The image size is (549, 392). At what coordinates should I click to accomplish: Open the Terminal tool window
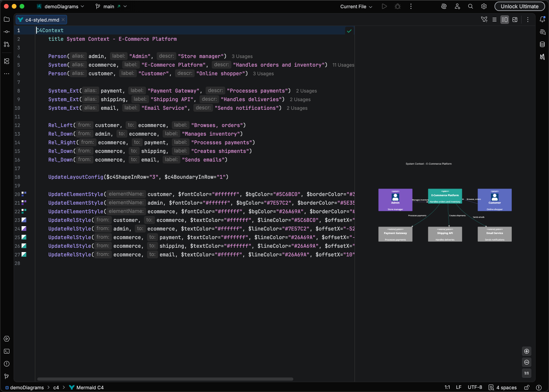(7, 351)
